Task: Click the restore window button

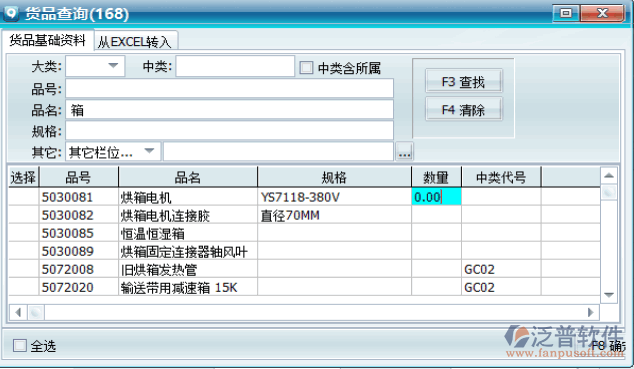Action: 566,13
